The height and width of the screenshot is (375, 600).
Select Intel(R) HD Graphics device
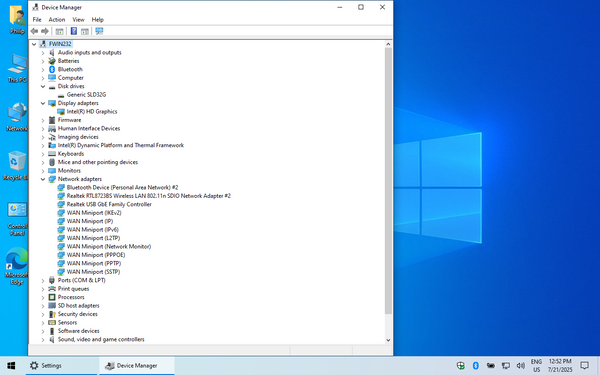tap(92, 112)
